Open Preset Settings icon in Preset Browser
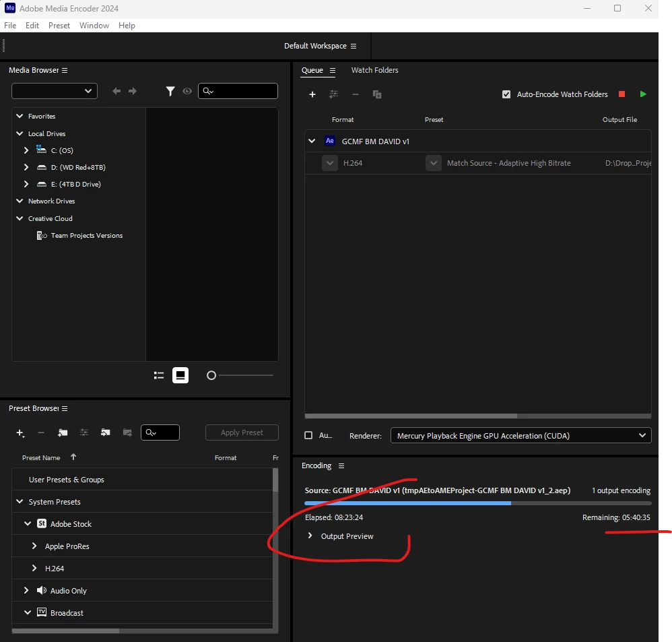 pos(84,432)
